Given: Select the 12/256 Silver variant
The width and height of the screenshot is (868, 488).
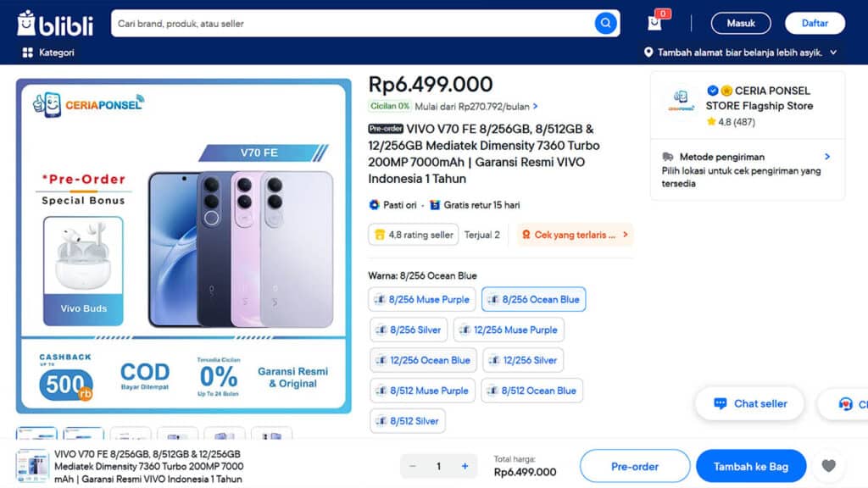Looking at the screenshot, I should pos(523,360).
